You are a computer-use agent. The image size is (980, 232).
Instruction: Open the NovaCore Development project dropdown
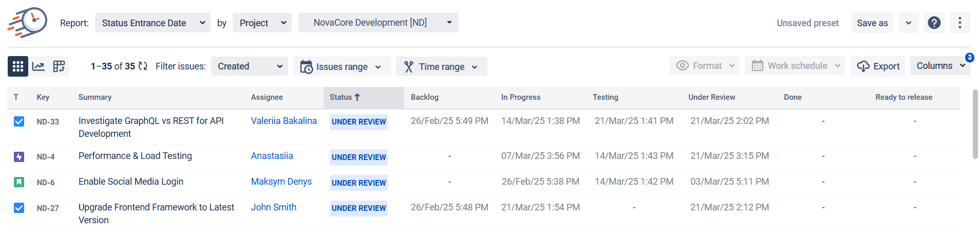(378, 23)
